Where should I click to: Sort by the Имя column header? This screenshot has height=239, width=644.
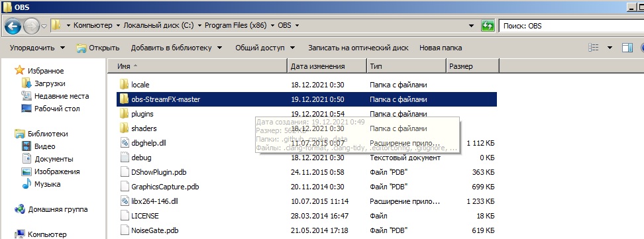(197, 66)
